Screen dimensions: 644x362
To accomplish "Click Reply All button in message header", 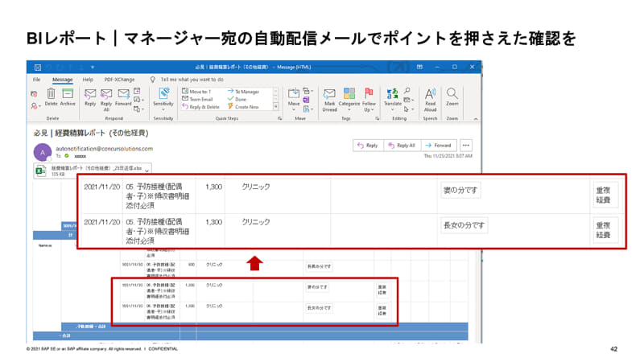I will pos(402,146).
